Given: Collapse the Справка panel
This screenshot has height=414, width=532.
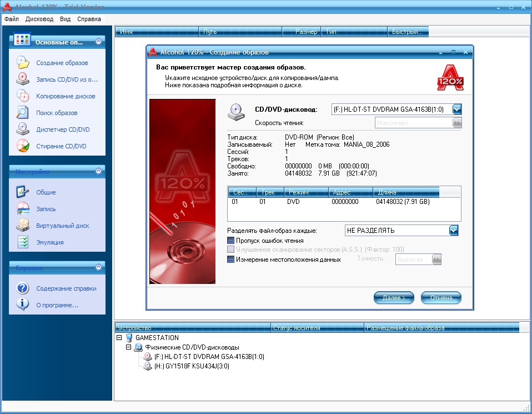Looking at the screenshot, I should 98,267.
